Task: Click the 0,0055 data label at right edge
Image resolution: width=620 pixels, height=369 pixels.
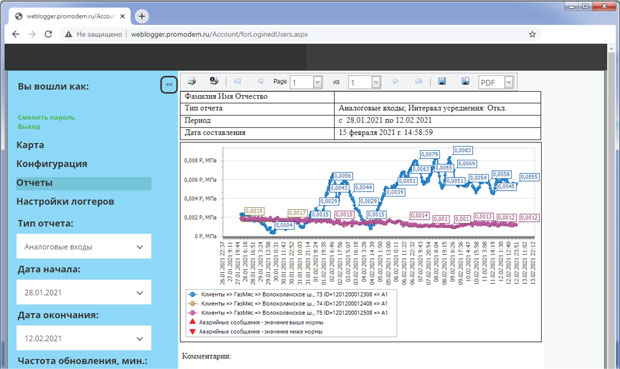Action: click(x=529, y=177)
